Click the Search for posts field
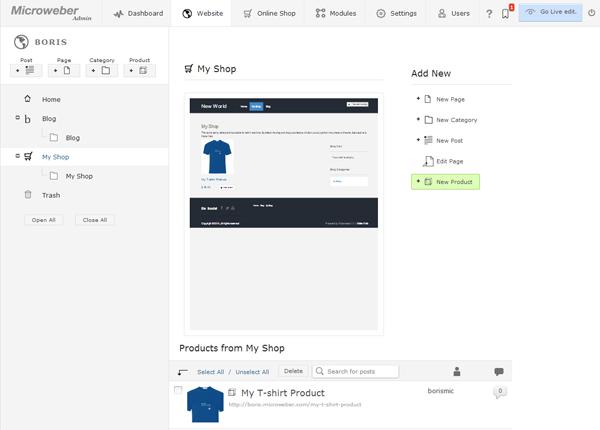The height and width of the screenshot is (430, 600). point(355,371)
